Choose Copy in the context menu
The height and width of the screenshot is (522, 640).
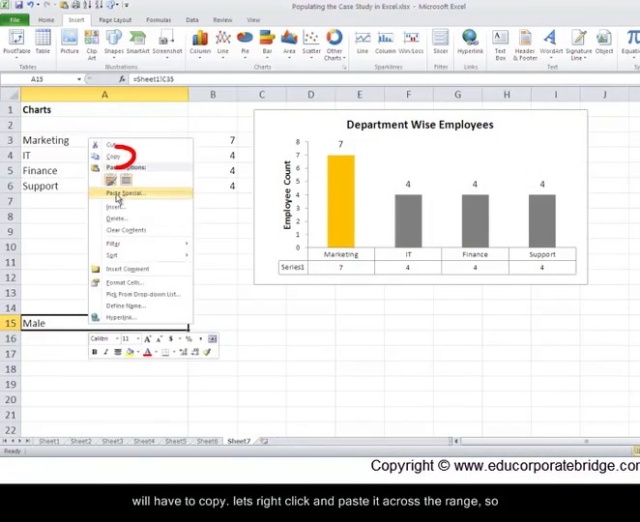(141, 156)
